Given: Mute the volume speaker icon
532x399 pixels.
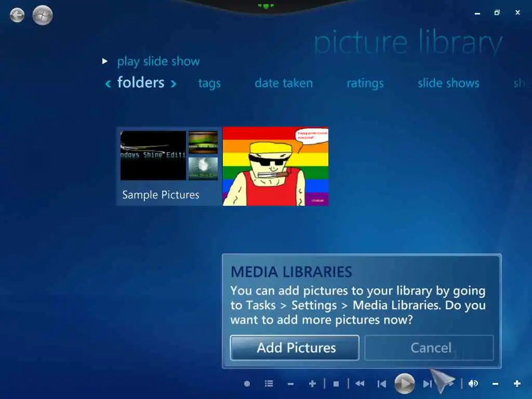Looking at the screenshot, I should click(x=473, y=384).
